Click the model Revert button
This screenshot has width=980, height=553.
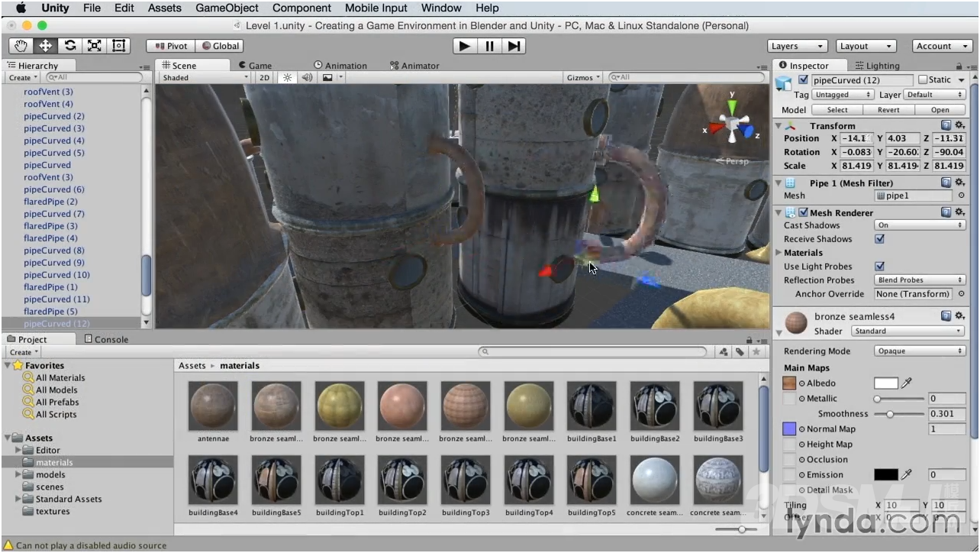coord(888,110)
